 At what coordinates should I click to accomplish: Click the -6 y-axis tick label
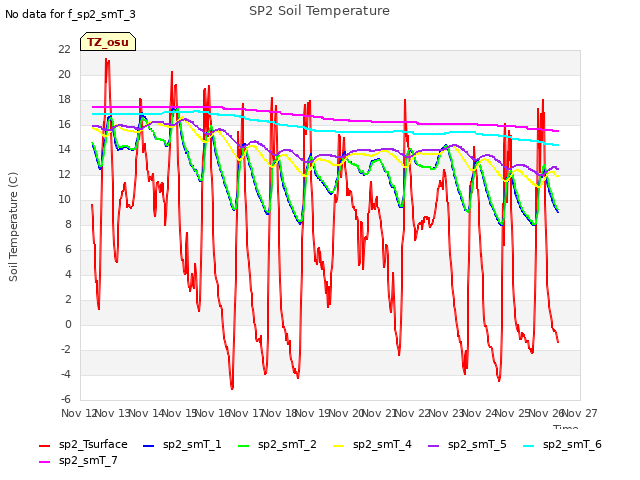(66, 399)
